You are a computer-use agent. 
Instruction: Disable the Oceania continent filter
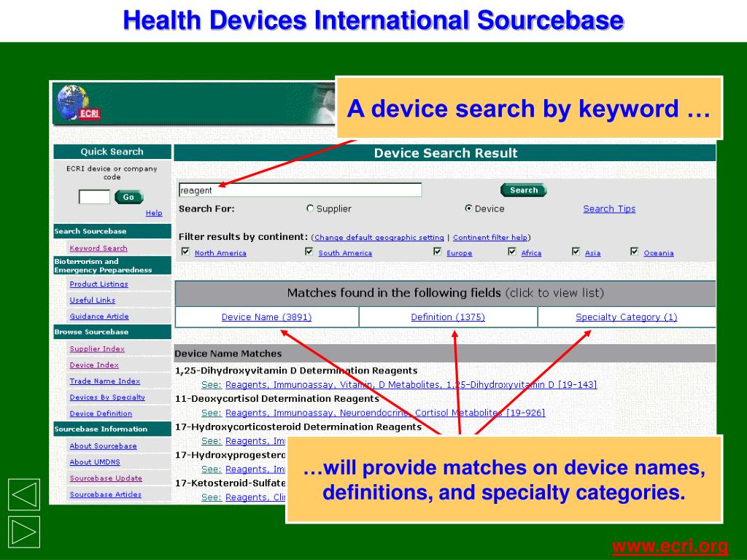pyautogui.click(x=634, y=252)
